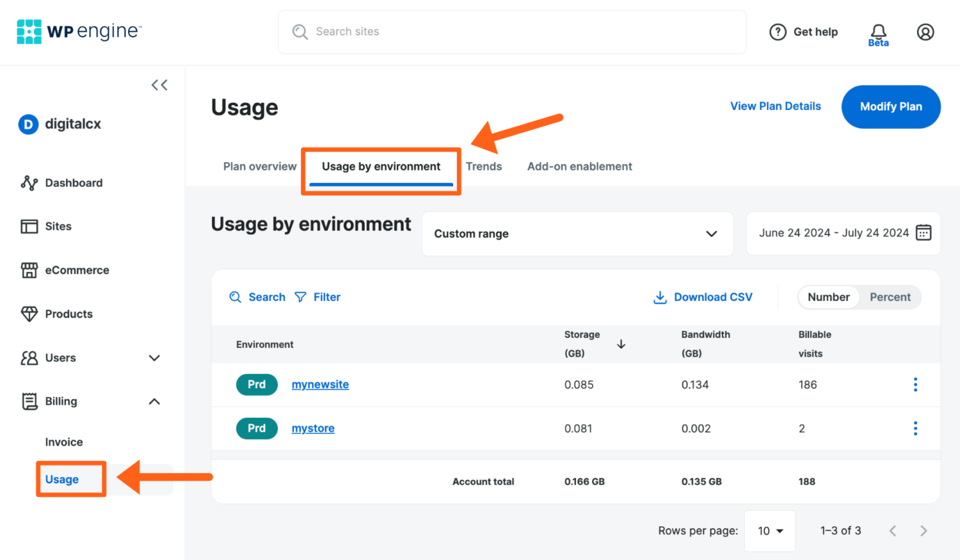Open calendar icon in date range
The image size is (960, 560).
pos(923,233)
